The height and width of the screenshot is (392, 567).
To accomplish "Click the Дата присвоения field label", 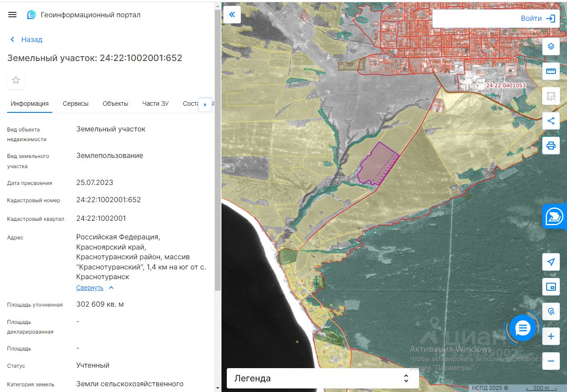I will tap(30, 183).
